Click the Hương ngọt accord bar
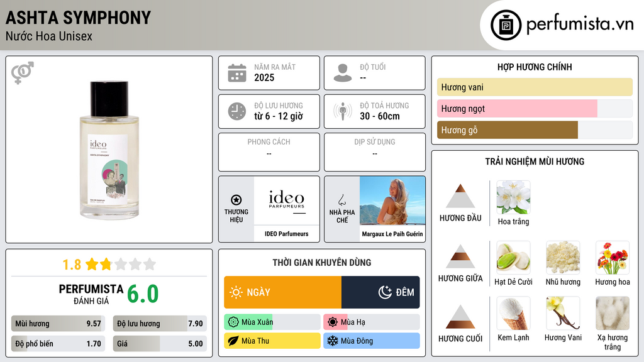 click(x=535, y=108)
